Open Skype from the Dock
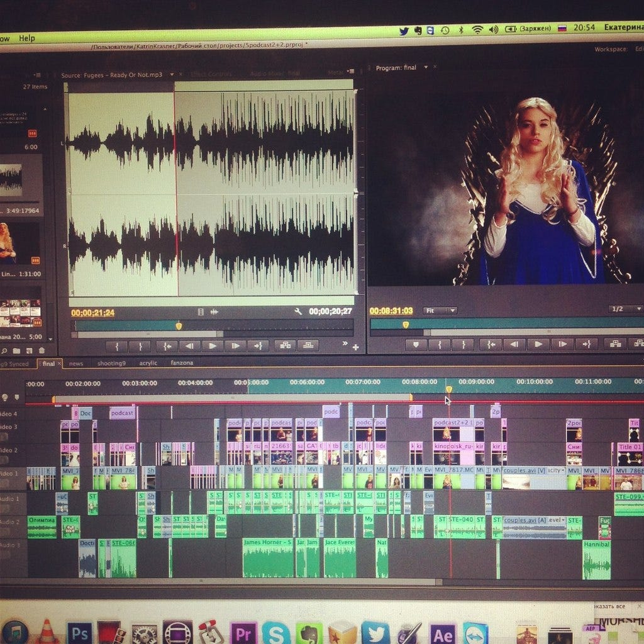The height and width of the screenshot is (644, 644). click(x=275, y=633)
